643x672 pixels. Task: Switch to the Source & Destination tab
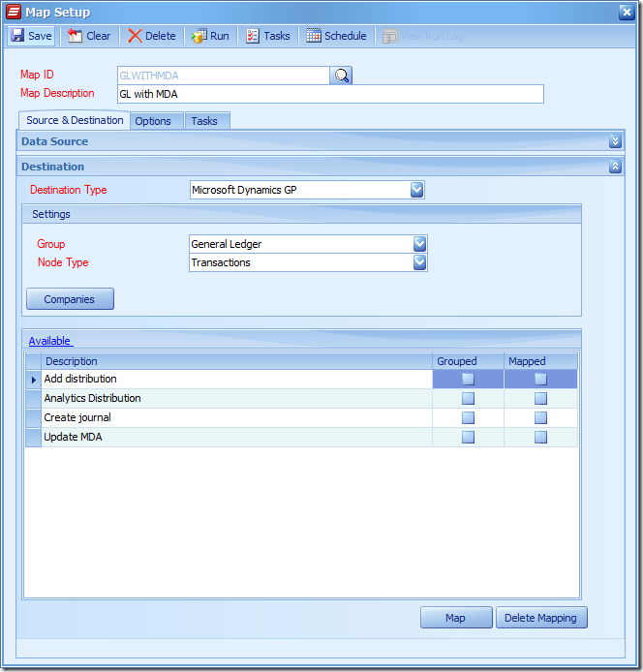point(75,120)
